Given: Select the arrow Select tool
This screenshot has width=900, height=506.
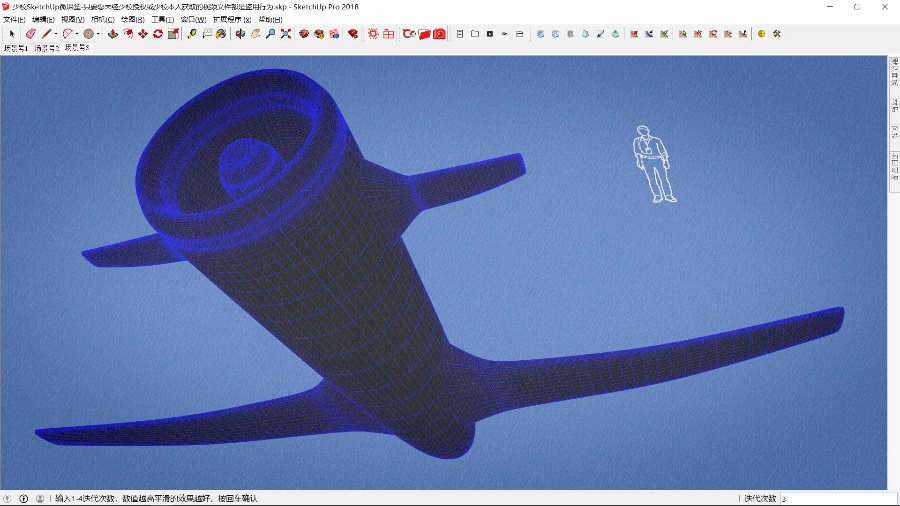Looking at the screenshot, I should [x=12, y=34].
